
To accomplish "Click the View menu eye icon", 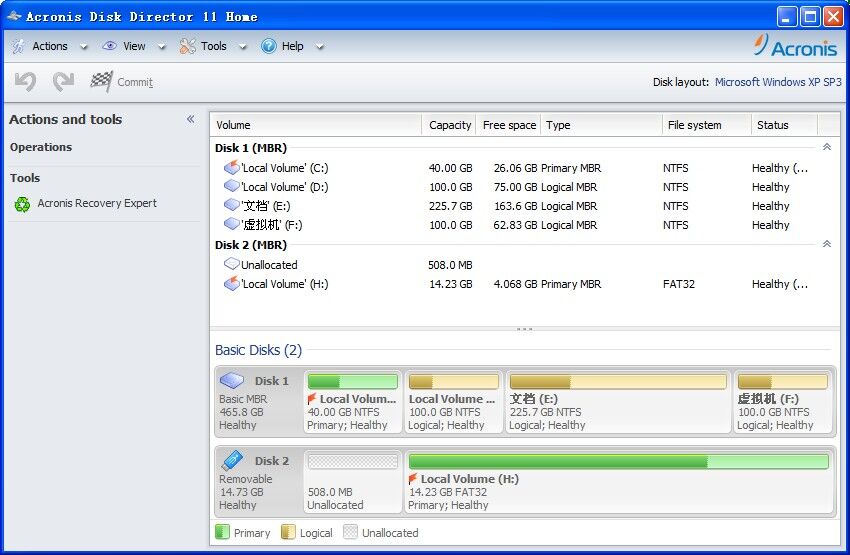I will point(110,46).
